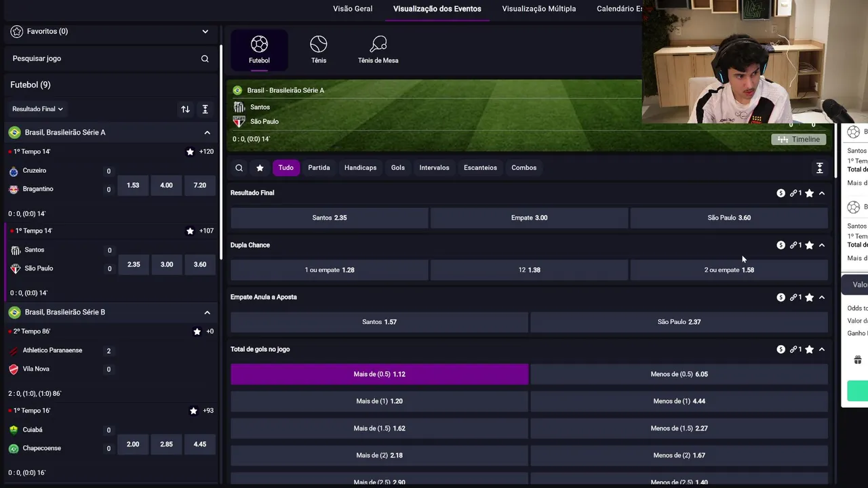Screen dimensions: 868x488
Task: Open the Visão Geral tab
Action: pos(353,9)
